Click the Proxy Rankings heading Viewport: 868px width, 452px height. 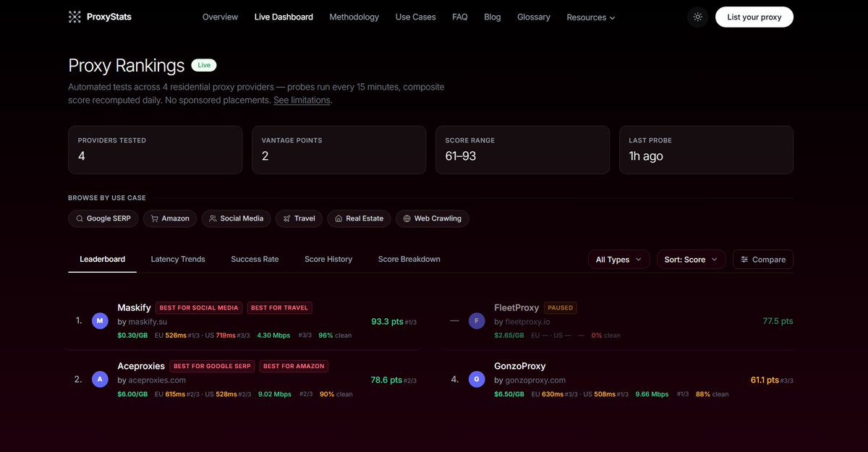pos(127,66)
